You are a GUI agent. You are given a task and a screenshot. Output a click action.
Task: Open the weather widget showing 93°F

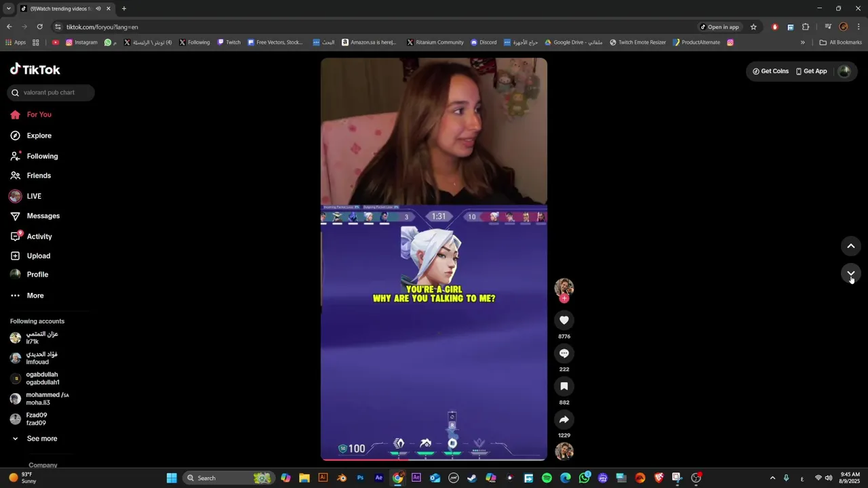22,478
